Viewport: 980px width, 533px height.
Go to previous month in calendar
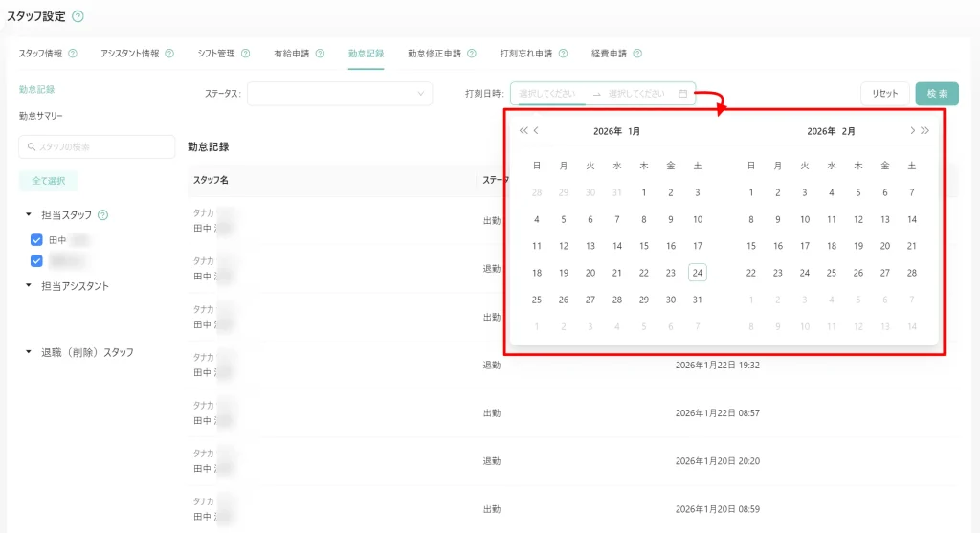tap(537, 130)
